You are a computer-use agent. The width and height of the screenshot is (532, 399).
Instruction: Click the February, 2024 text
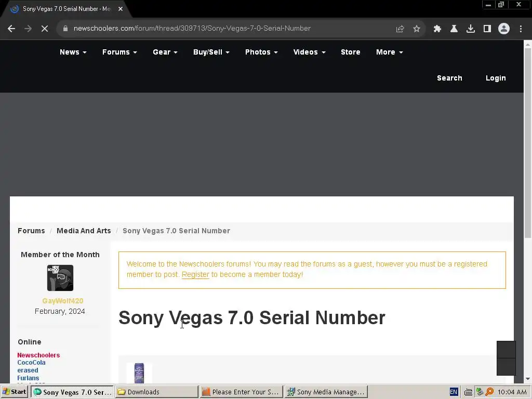coord(60,312)
